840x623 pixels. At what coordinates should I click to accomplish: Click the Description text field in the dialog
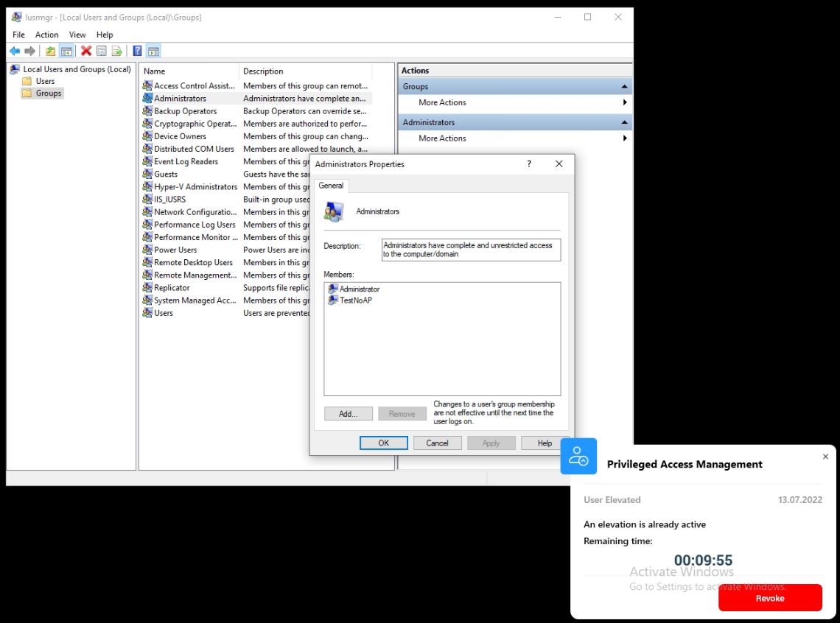pos(471,250)
